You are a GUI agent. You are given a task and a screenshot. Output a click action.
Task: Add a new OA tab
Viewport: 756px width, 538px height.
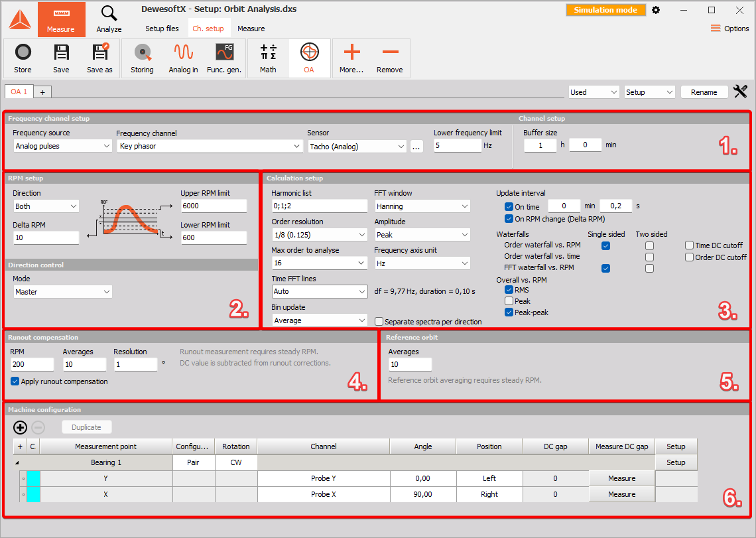[42, 92]
